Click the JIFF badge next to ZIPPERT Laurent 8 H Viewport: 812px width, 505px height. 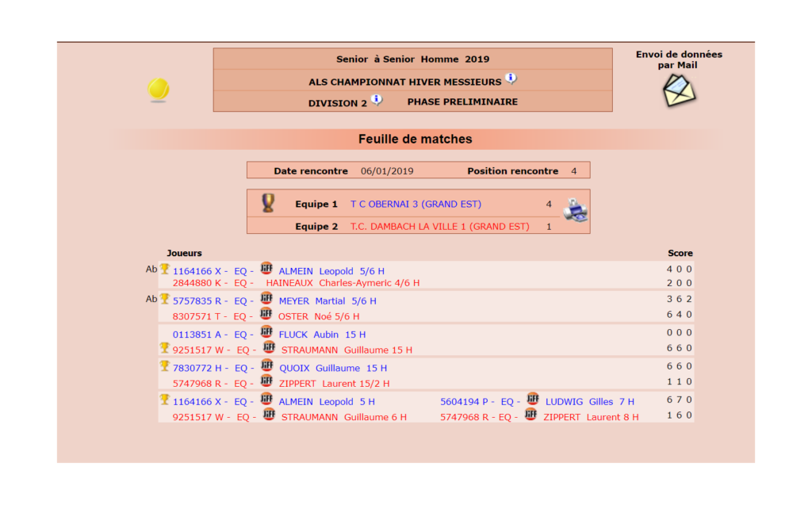pyautogui.click(x=530, y=415)
